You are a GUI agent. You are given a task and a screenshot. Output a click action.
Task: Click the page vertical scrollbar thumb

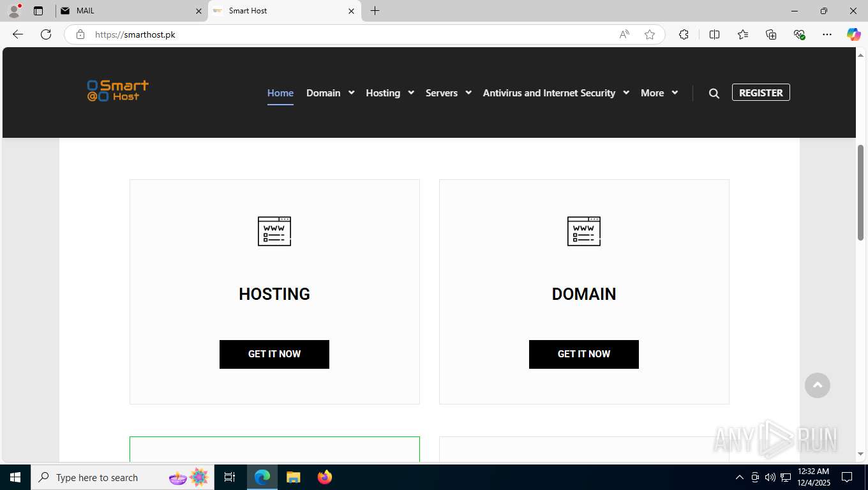860,193
